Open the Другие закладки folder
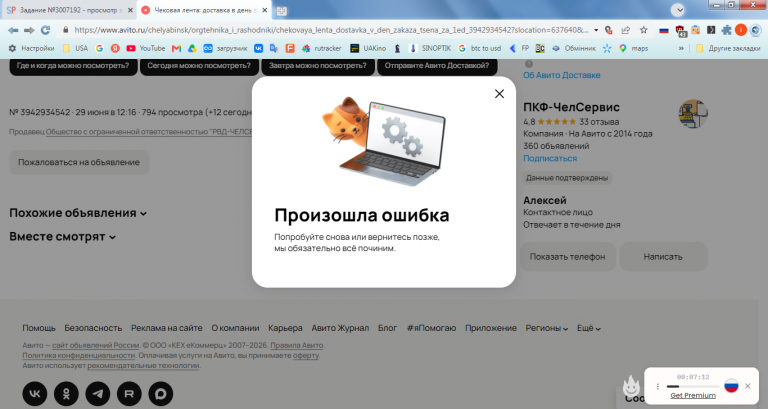This screenshot has height=409, width=768. [x=728, y=48]
